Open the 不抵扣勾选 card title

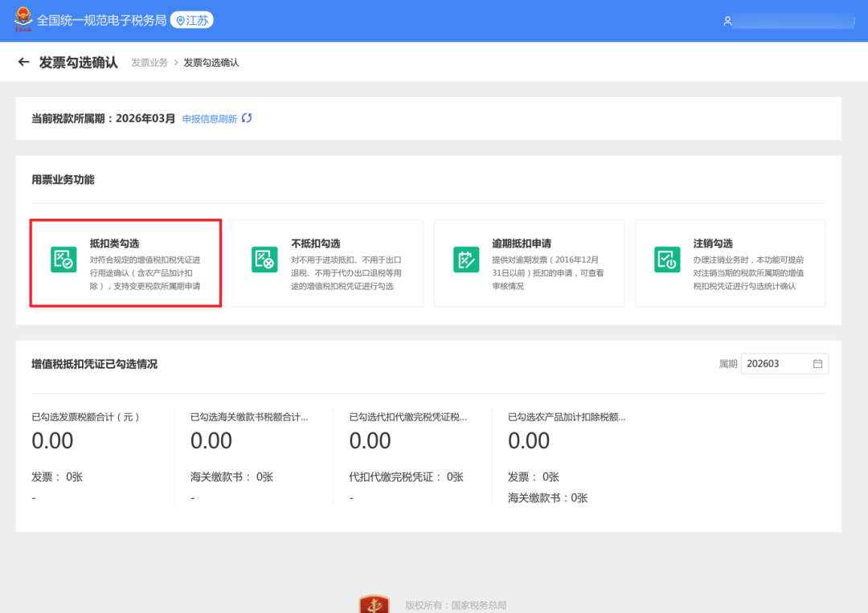[x=316, y=243]
